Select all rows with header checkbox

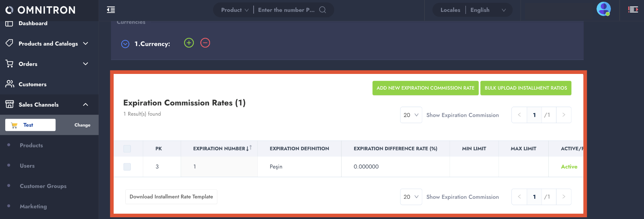point(127,149)
